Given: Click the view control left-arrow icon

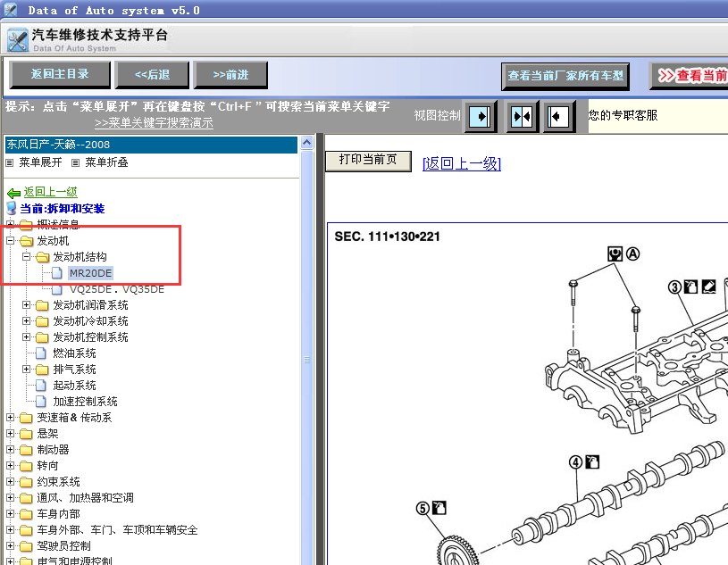Looking at the screenshot, I should (559, 116).
